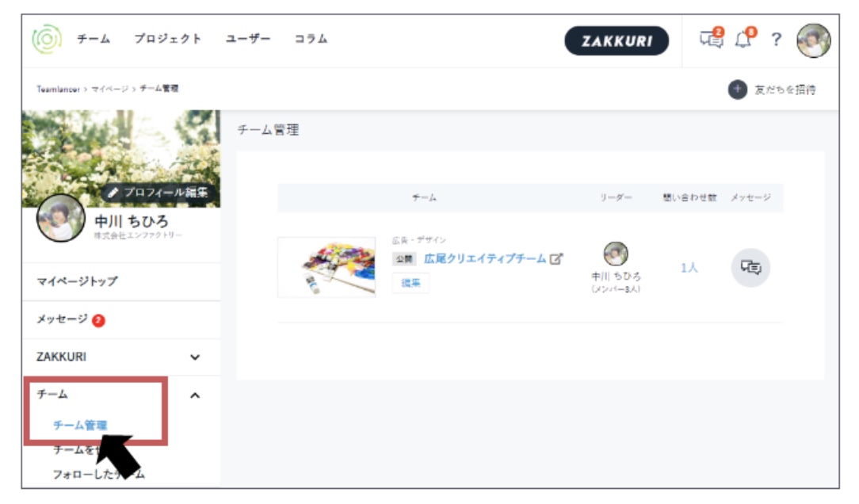Click the 編集 button under the team name

pos(410,283)
